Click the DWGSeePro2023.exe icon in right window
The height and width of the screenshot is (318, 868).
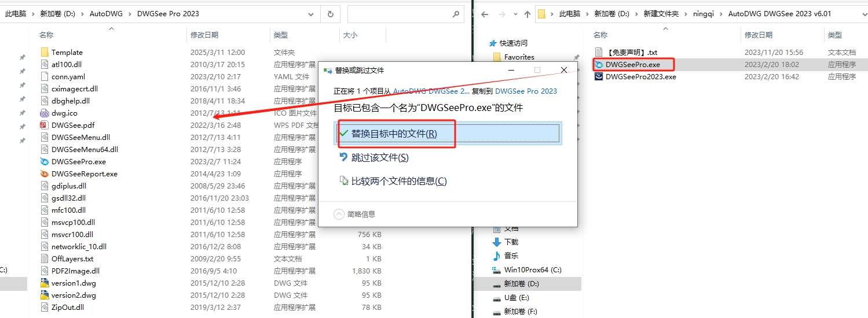pyautogui.click(x=599, y=76)
